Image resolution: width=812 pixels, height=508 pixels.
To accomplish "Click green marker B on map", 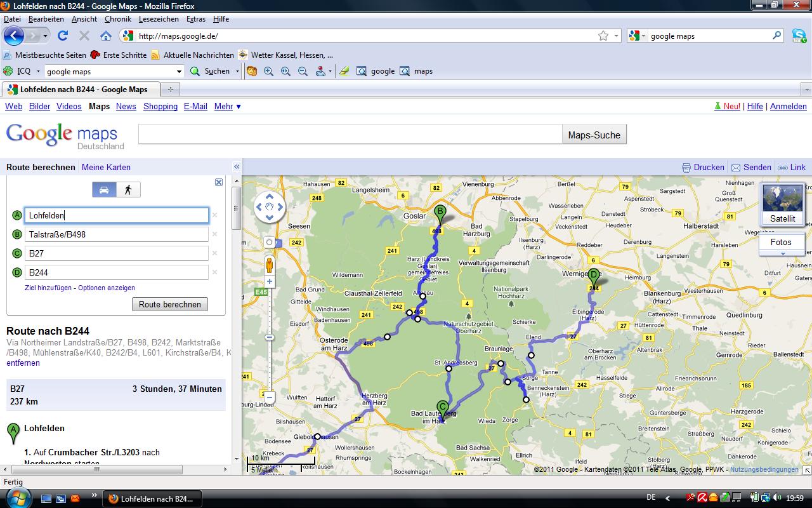I will (440, 215).
